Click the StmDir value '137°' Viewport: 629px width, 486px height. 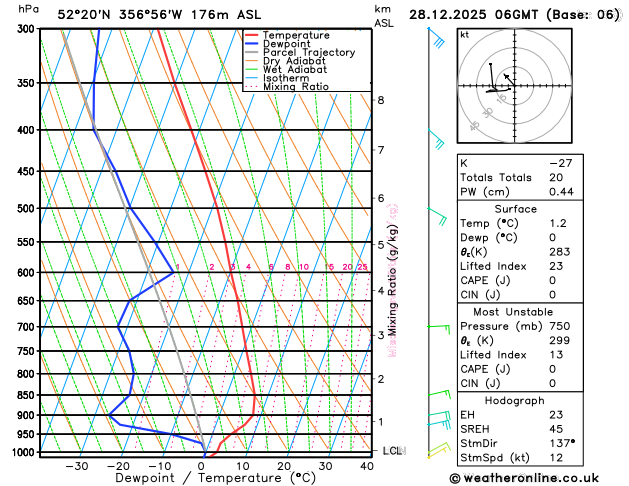click(x=562, y=443)
